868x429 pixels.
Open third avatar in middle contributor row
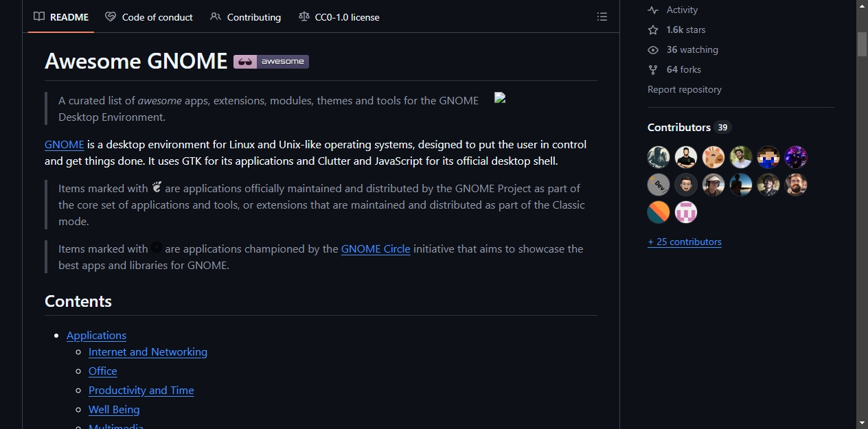(713, 185)
